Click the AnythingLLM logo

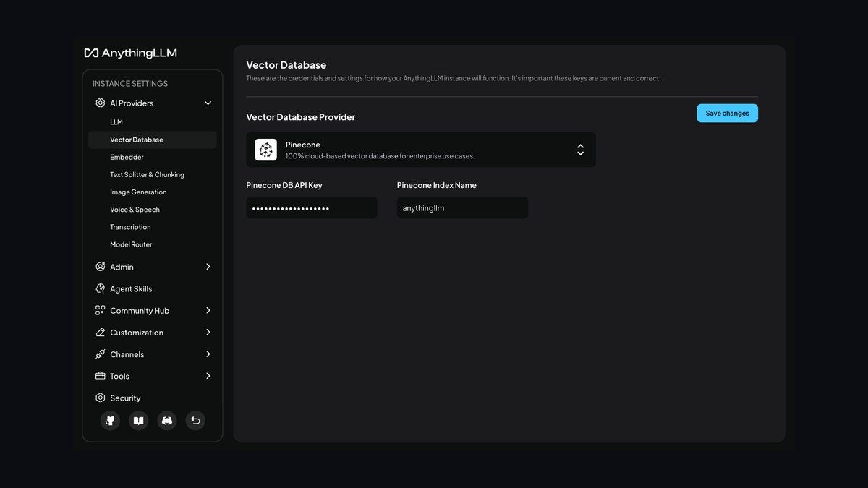coord(130,53)
